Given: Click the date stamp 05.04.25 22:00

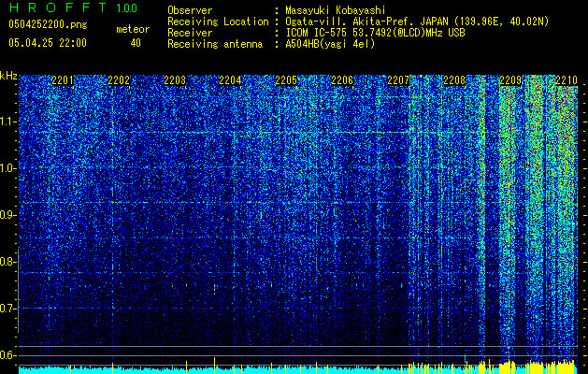Looking at the screenshot, I should click(x=48, y=43).
